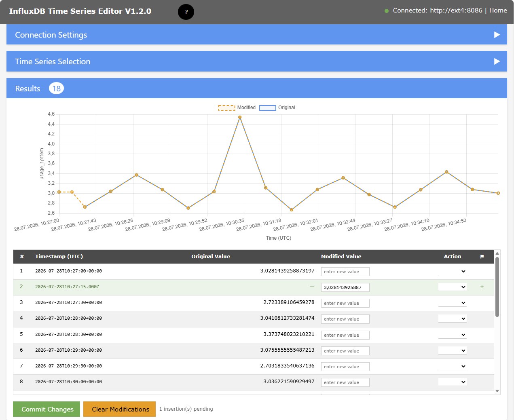Image resolution: width=514 pixels, height=420 pixels.
Task: Open the Action dropdown for row 4
Action: (x=453, y=319)
